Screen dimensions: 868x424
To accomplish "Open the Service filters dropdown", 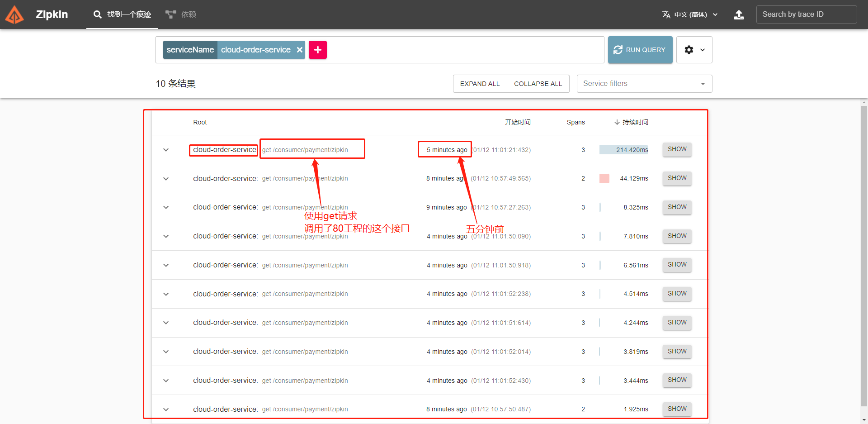I will tap(644, 84).
